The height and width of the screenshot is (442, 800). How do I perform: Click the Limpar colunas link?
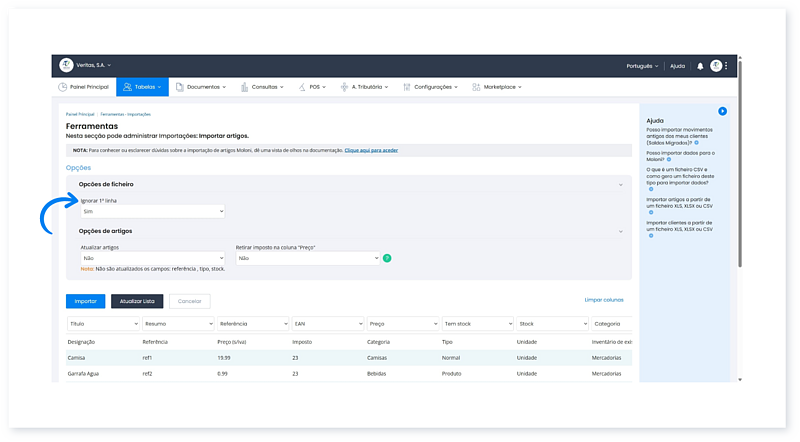point(603,300)
